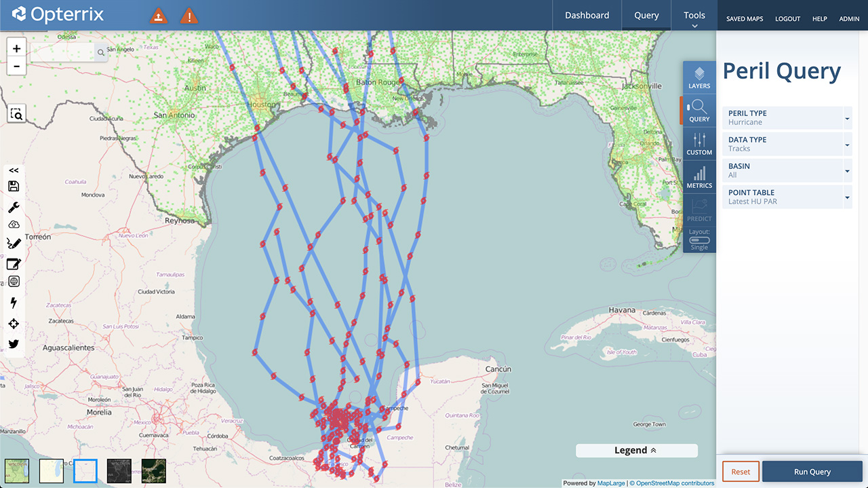Select the blue-outlined blank basemap thumbnail
The image size is (868, 488).
point(85,471)
